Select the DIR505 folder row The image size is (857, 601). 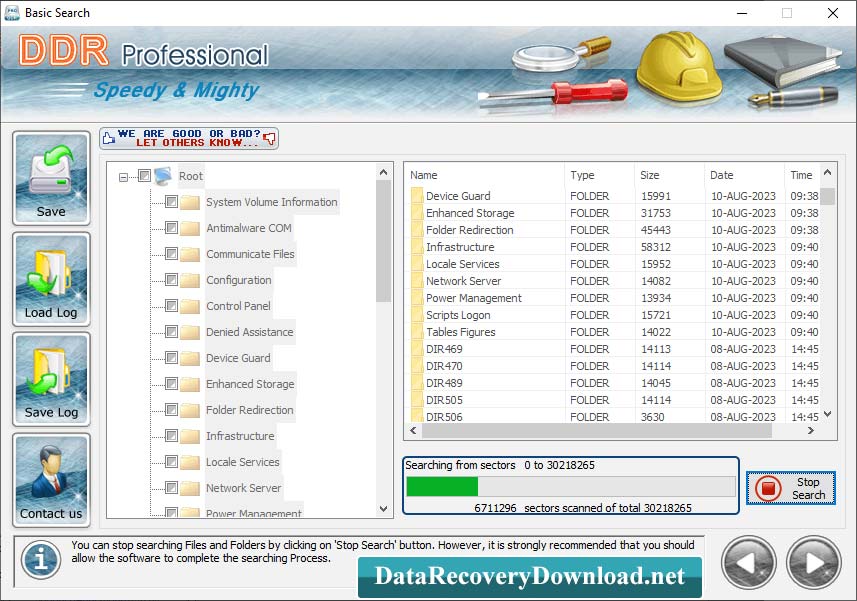(614, 399)
